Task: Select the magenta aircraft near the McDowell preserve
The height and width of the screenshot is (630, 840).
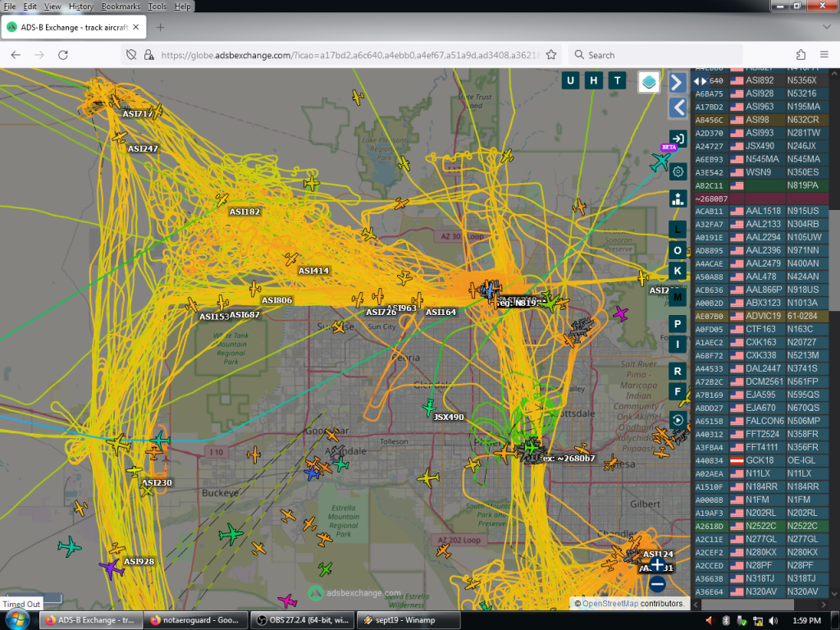Action: pyautogui.click(x=620, y=313)
